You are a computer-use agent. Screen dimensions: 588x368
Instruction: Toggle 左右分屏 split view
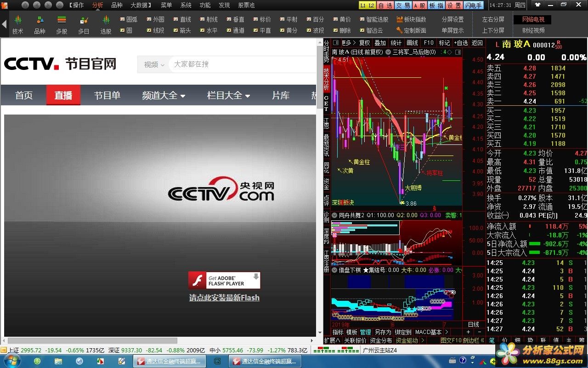(493, 19)
